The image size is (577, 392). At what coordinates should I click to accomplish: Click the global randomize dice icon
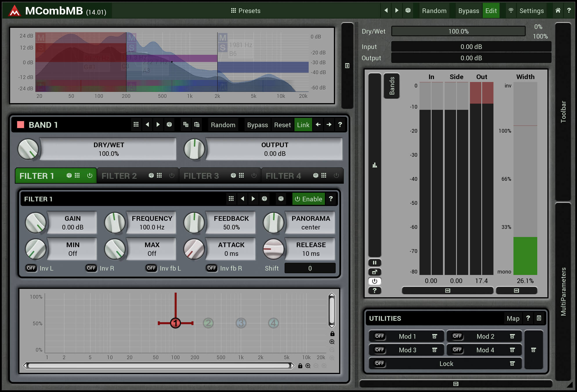[408, 11]
